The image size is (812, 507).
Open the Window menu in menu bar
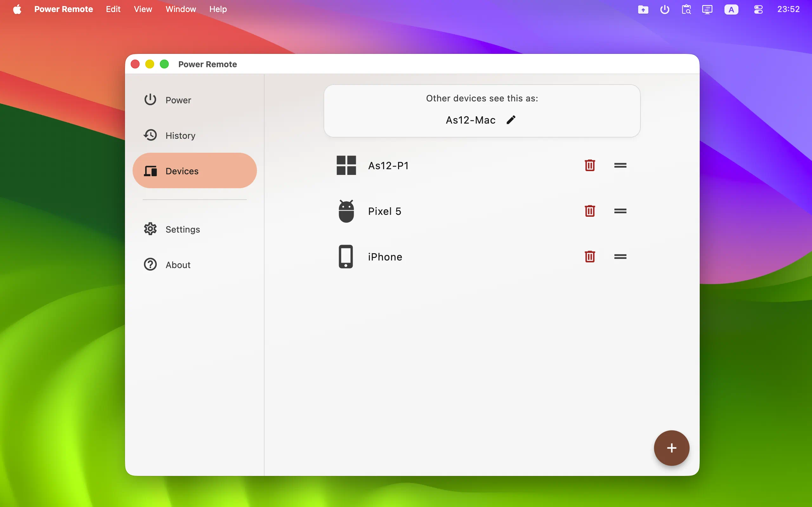(x=180, y=9)
